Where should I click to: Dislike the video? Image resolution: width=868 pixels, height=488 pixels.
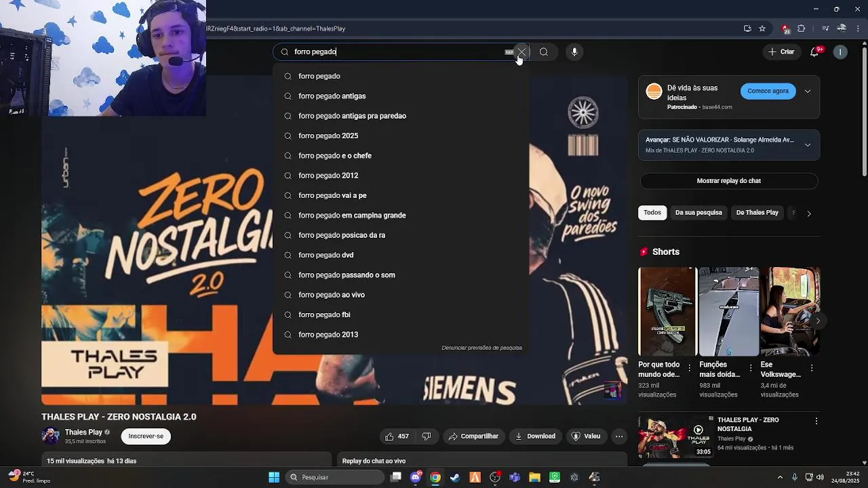[x=427, y=436]
